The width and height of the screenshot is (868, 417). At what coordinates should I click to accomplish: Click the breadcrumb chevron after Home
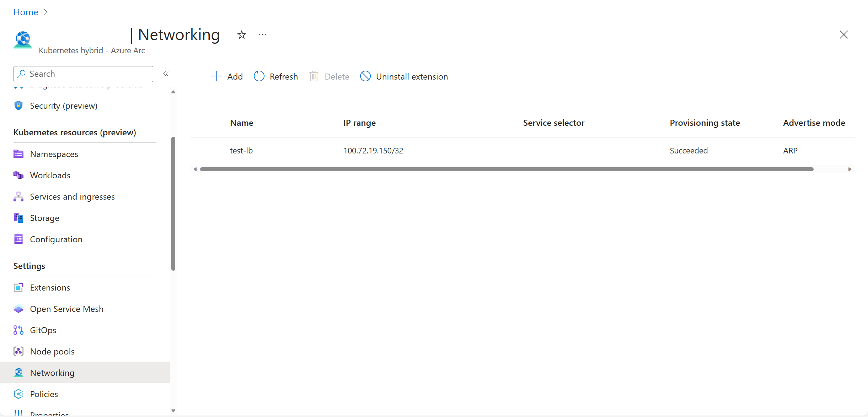(45, 12)
